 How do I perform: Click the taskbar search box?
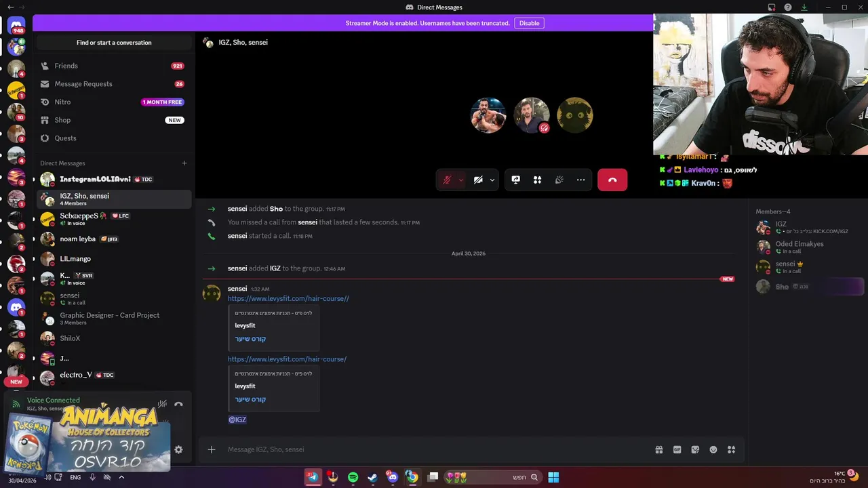tap(494, 477)
